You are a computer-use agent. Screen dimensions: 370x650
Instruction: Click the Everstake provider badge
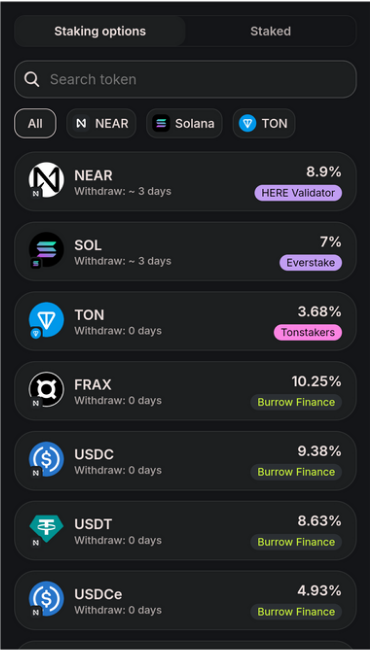click(x=310, y=263)
